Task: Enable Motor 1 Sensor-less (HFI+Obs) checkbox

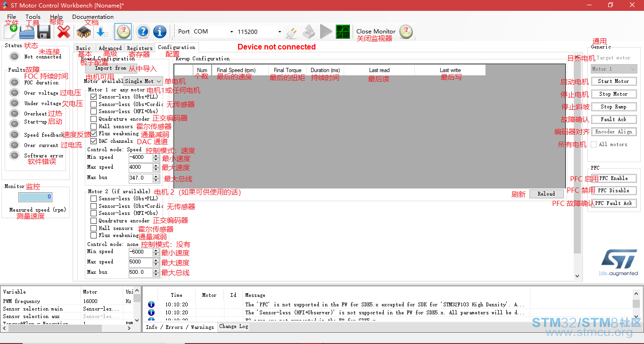Action: point(94,111)
